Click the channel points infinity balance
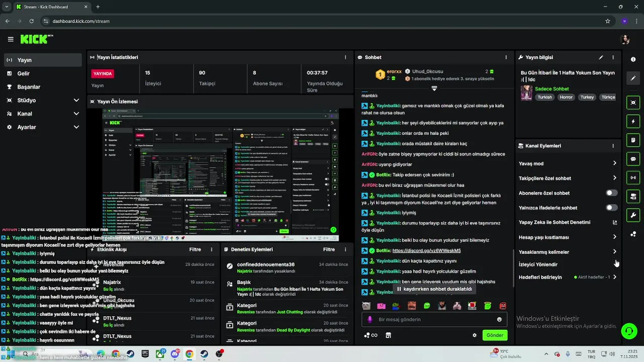644x362 pixels. [x=371, y=335]
